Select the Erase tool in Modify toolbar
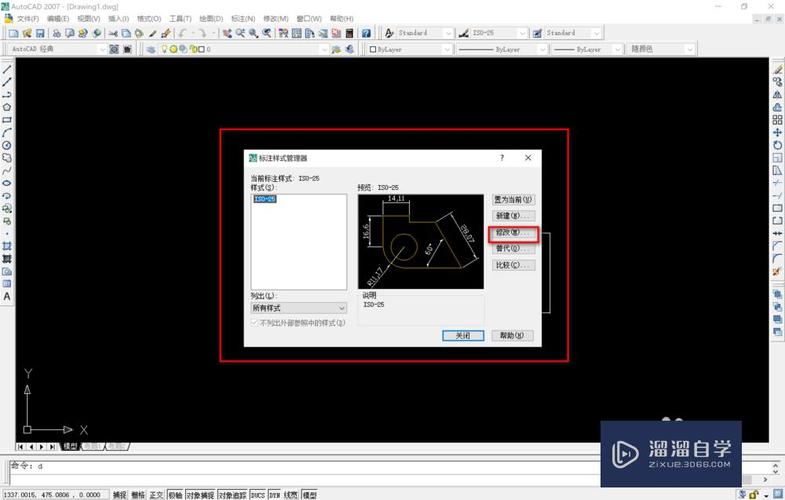Viewport: 785px width, 500px height. [777, 70]
